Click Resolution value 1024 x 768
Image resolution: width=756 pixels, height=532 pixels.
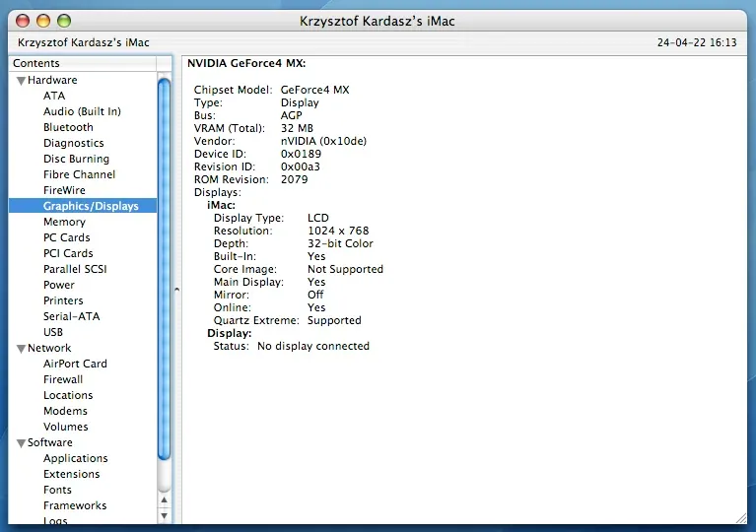(338, 231)
